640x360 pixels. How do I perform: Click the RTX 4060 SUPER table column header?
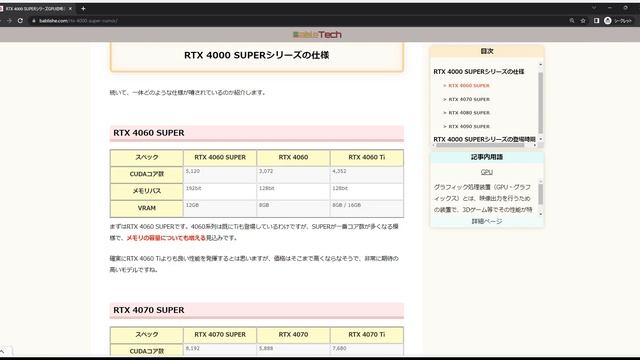tap(220, 158)
